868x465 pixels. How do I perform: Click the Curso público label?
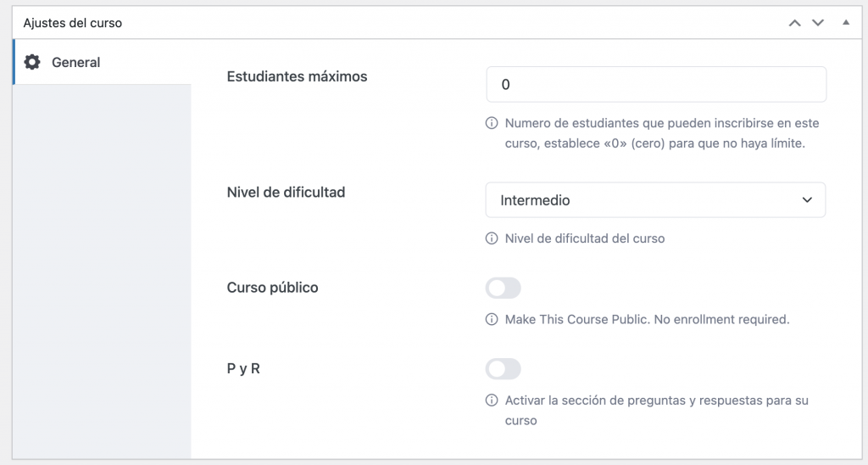(x=272, y=288)
